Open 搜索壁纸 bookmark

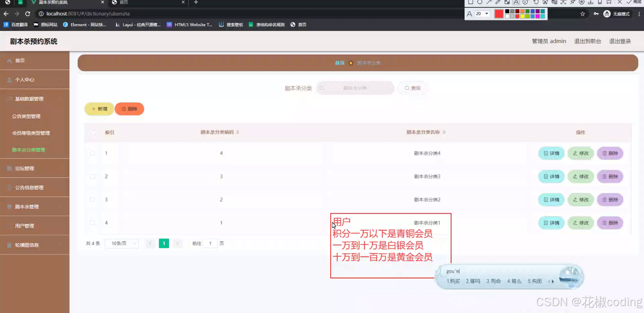231,25
